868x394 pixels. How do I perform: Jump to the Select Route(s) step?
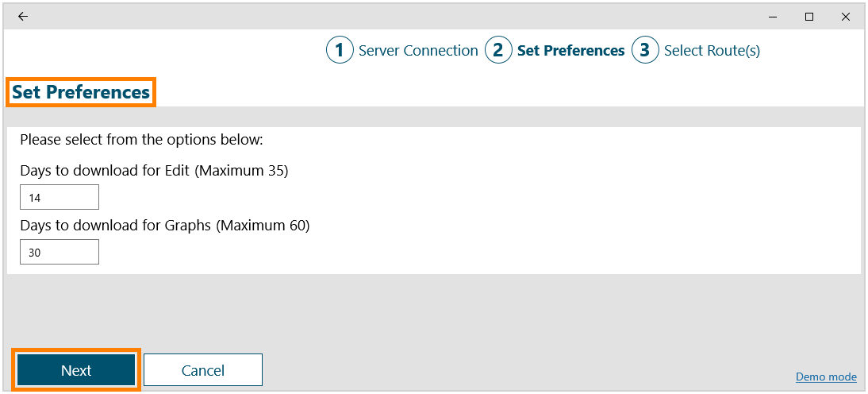(712, 51)
